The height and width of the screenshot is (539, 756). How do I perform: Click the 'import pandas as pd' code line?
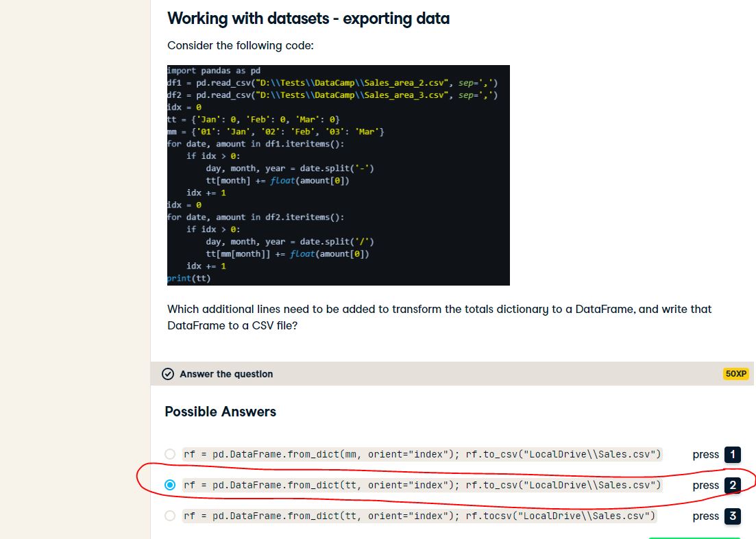click(x=214, y=71)
